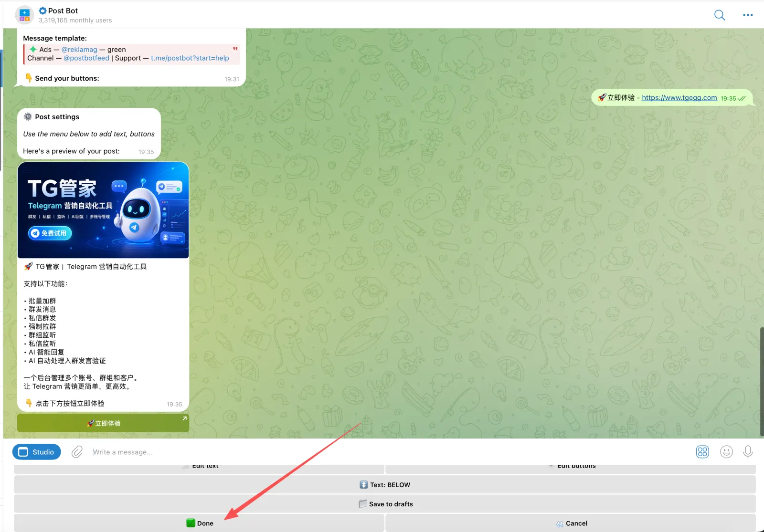Click the Post Bot avatar

(x=24, y=15)
